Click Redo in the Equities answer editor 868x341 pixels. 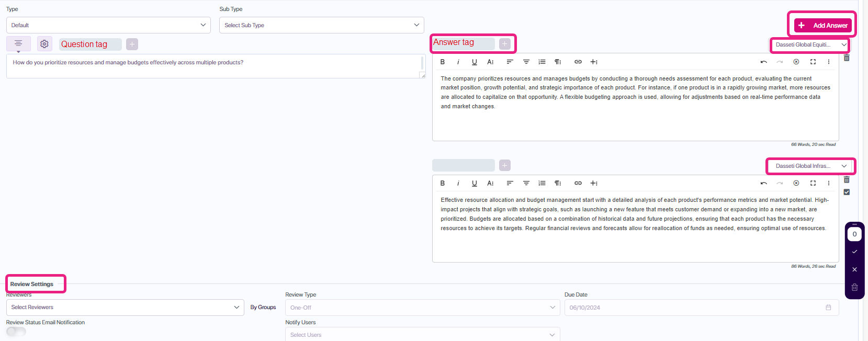[x=780, y=62]
